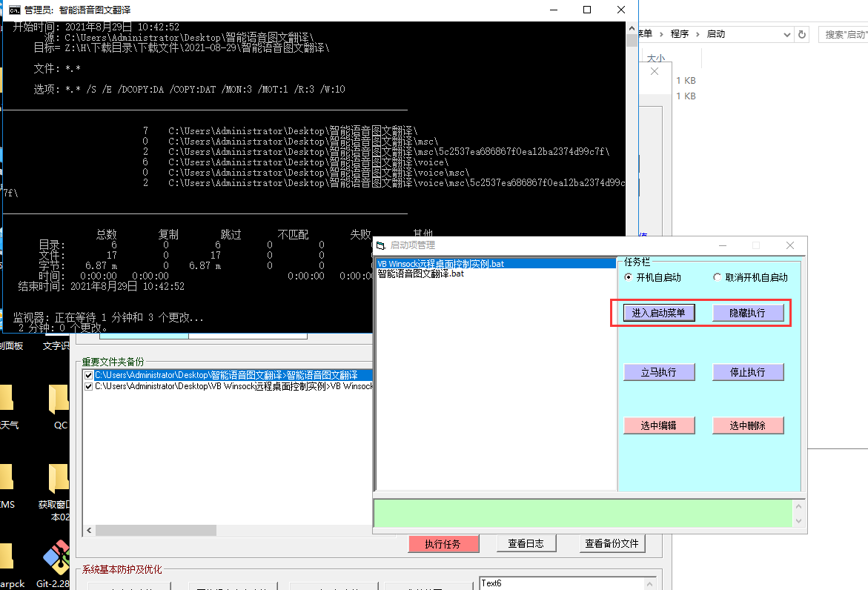Image resolution: width=868 pixels, height=590 pixels.
Task: Navigate to 程序 in the breadcrumb
Action: tap(679, 33)
